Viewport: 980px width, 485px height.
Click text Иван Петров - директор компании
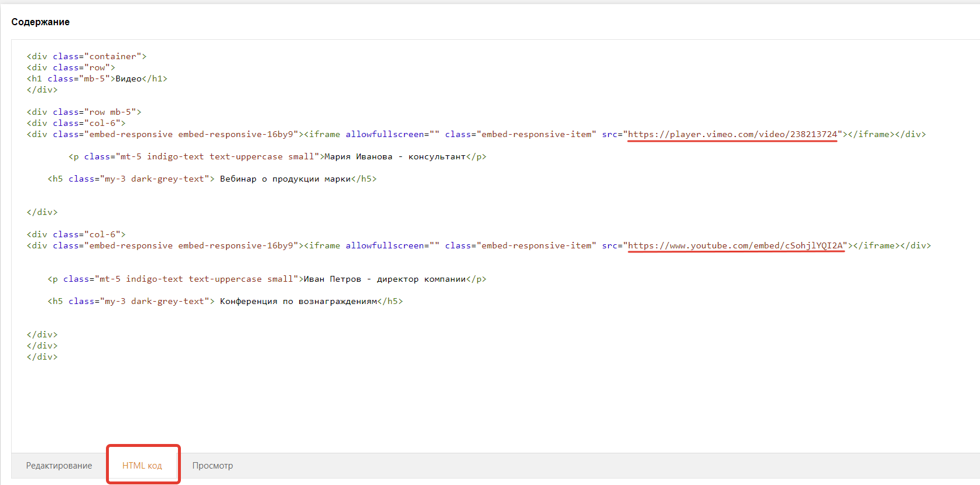tap(385, 279)
